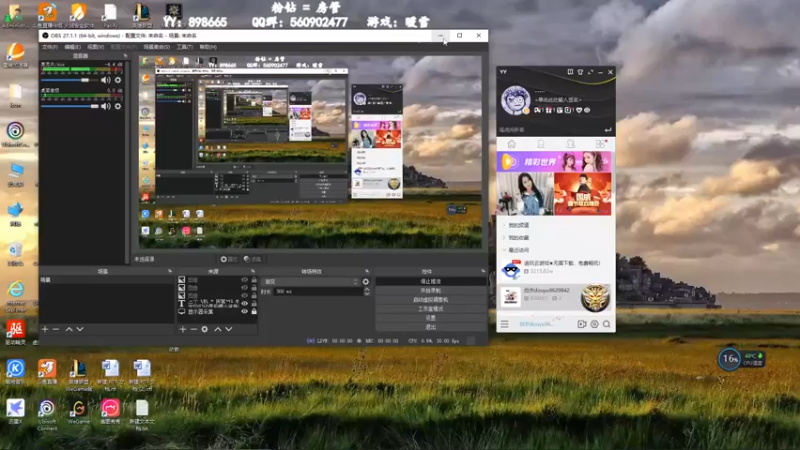This screenshot has height=450, width=800.
Task: Click 设置 settings button in Controls
Action: 431,318
